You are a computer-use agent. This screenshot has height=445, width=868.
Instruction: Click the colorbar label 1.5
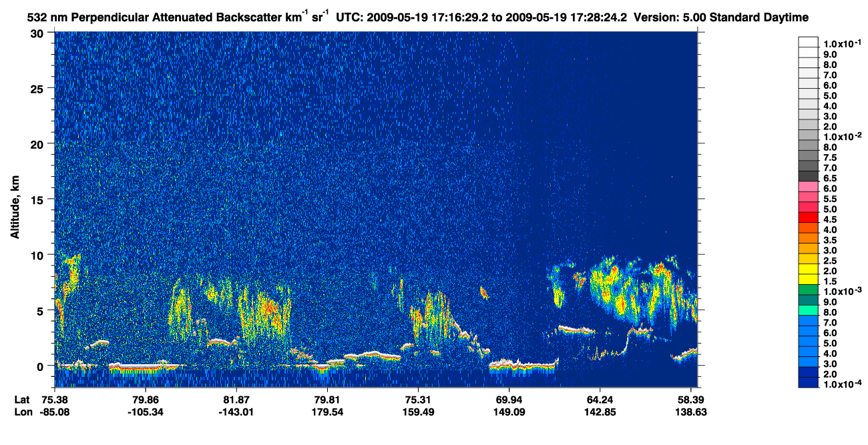(830, 282)
